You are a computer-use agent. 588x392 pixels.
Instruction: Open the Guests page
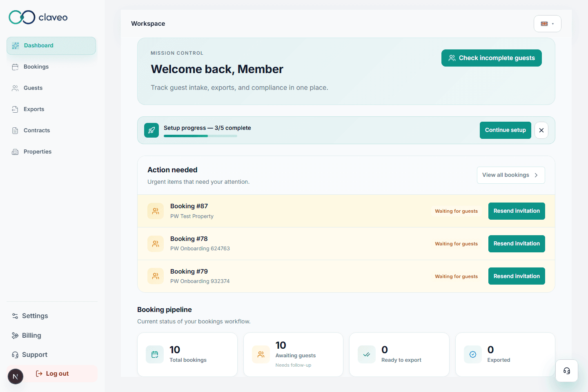[x=51, y=88]
